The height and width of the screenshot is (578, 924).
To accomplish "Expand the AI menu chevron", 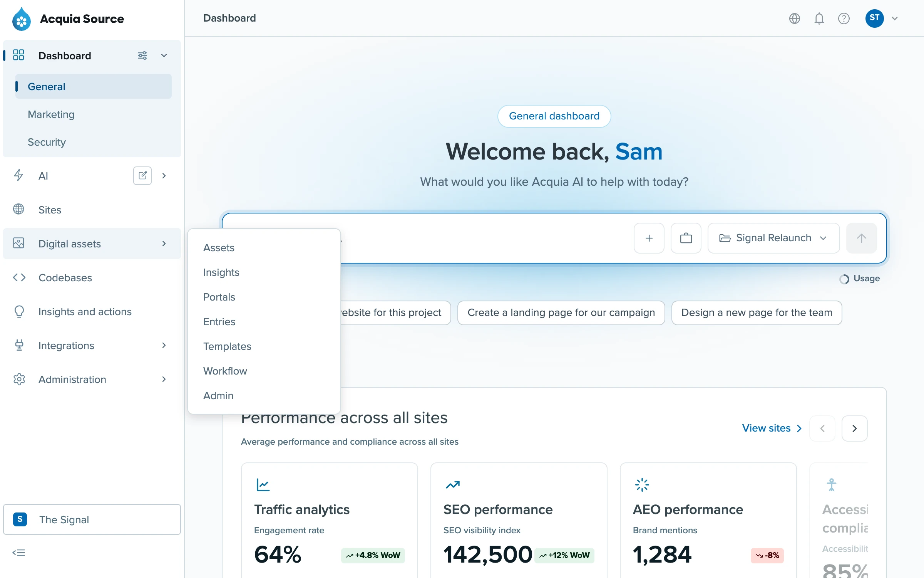I will 164,176.
